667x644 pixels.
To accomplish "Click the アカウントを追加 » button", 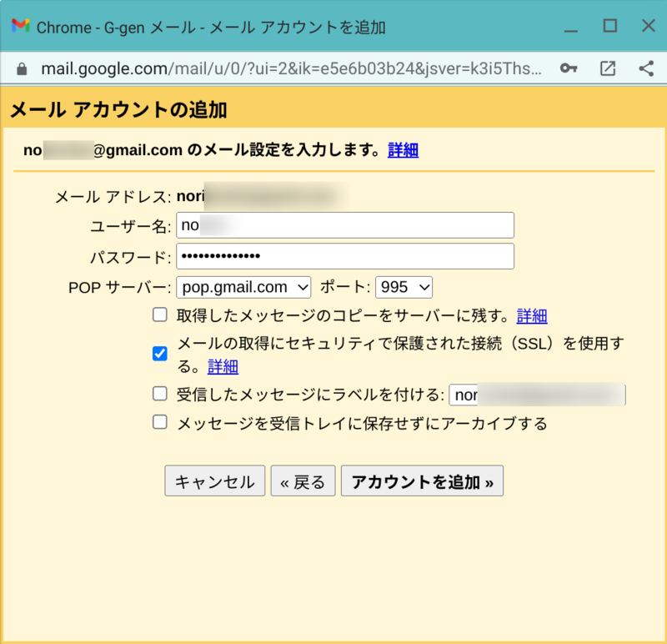I will [422, 481].
